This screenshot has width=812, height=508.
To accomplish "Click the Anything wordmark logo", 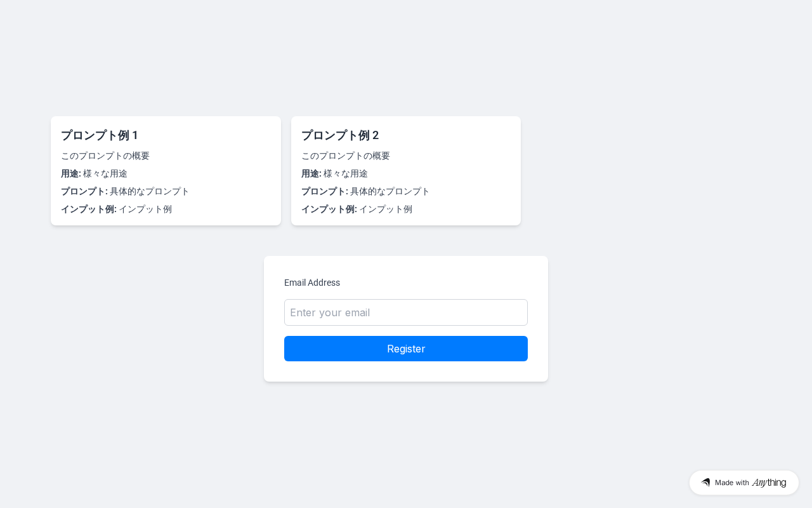I will (769, 483).
